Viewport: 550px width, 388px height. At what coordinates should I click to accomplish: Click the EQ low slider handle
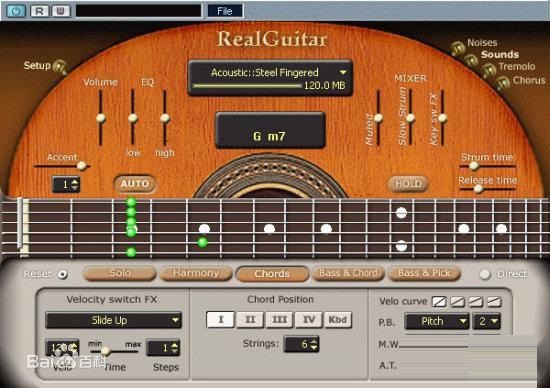(133, 119)
